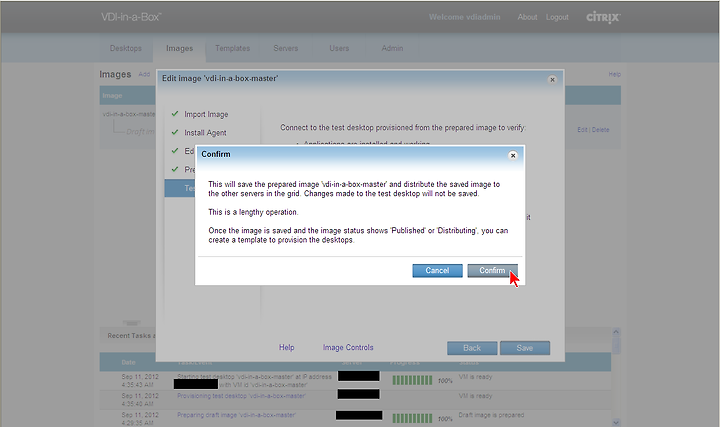This screenshot has width=720, height=427.
Task: Click 'Preparing draft image' task entry
Action: coord(236,415)
